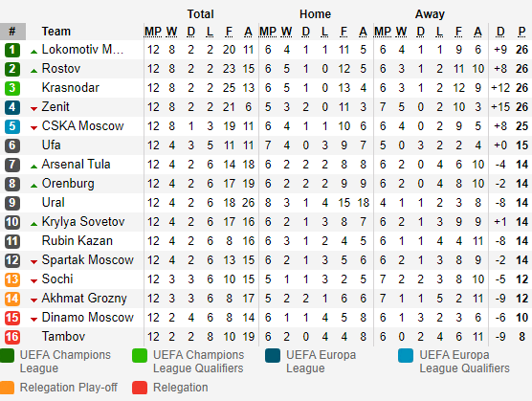This screenshot has height=401, width=532.
Task: Click the green up arrow beside Rostov
Action: pyautogui.click(x=33, y=71)
